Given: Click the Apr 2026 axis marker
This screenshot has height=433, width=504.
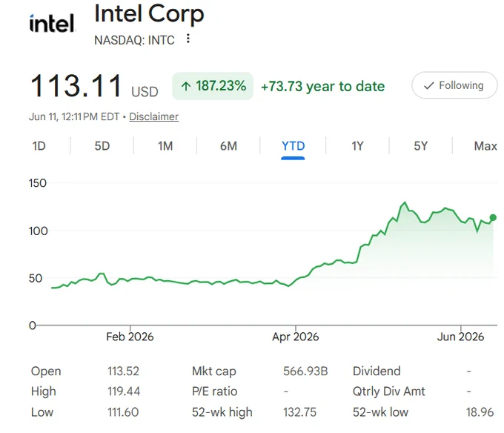Looking at the screenshot, I should click(x=296, y=337).
